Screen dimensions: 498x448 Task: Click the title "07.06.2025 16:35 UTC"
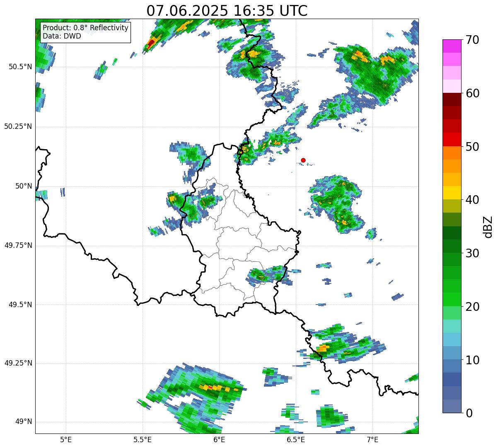(x=227, y=11)
